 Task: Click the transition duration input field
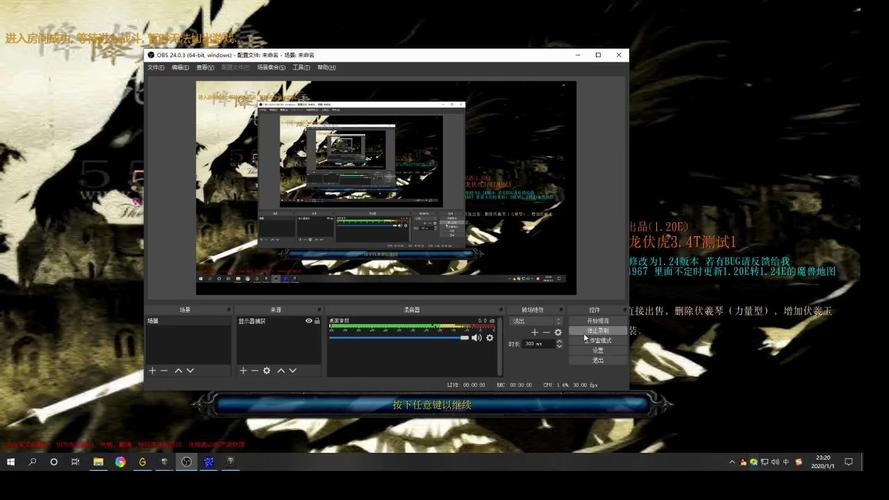539,344
